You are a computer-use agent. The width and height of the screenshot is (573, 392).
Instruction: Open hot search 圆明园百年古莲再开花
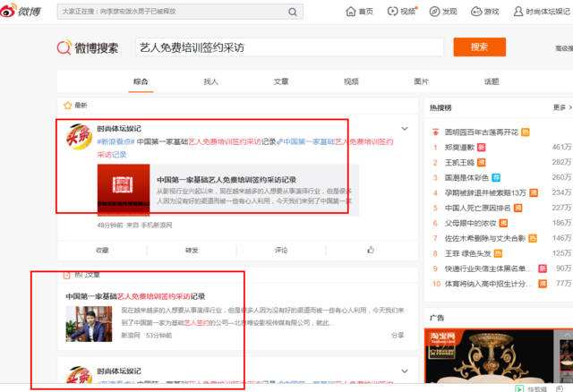pyautogui.click(x=482, y=132)
